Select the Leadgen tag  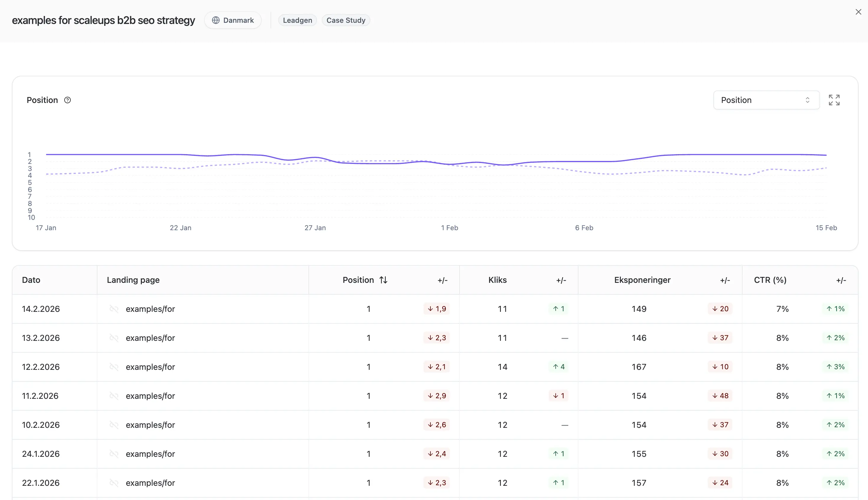point(297,20)
